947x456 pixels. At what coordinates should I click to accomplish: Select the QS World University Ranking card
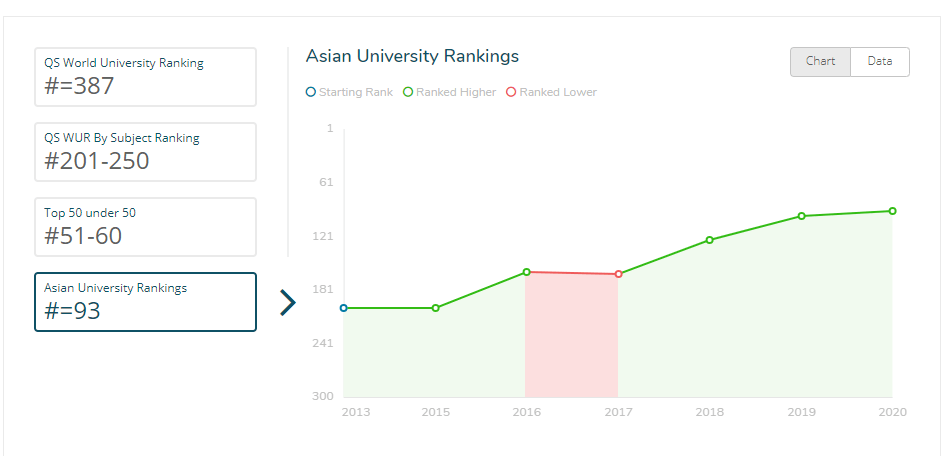(x=145, y=77)
